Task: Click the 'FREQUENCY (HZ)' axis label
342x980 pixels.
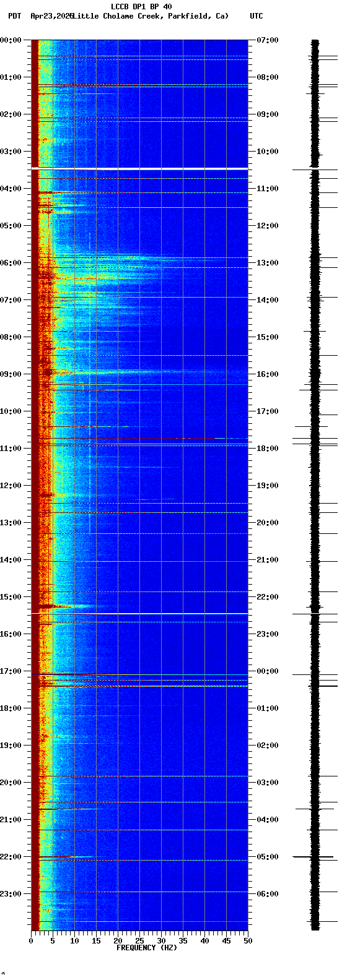Action: tap(147, 948)
